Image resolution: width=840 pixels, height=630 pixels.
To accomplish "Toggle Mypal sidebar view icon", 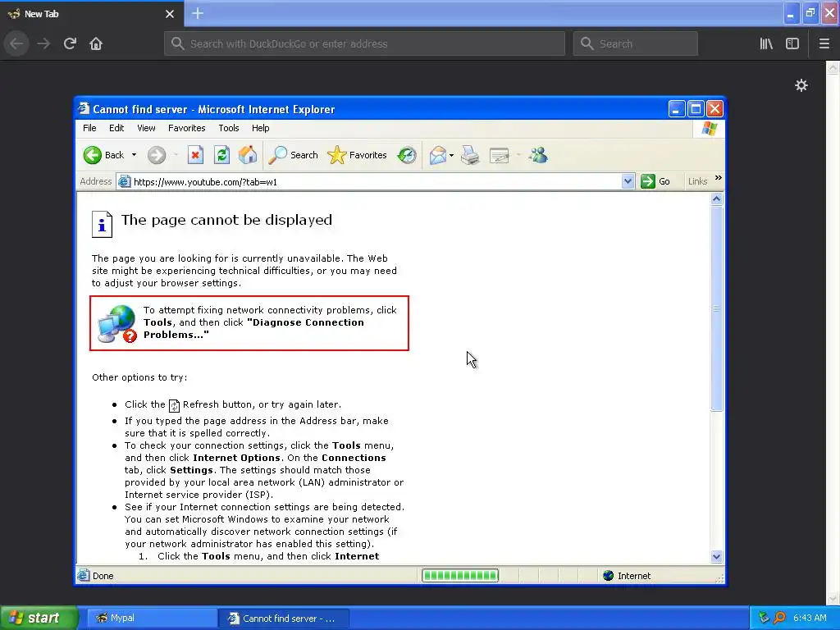I will (x=792, y=44).
